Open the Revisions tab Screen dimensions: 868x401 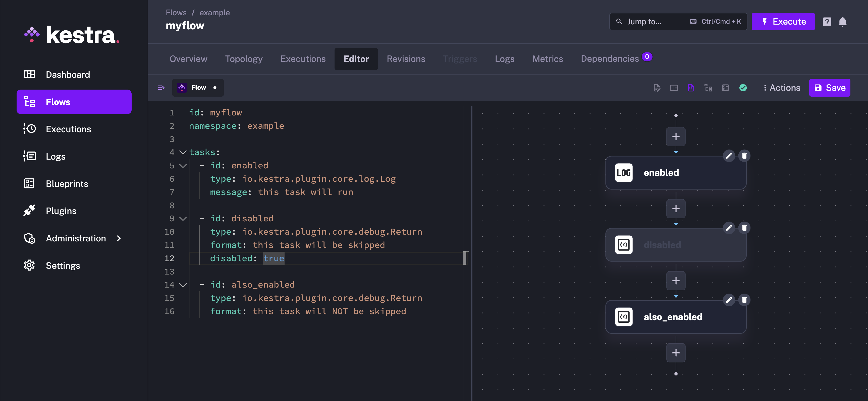(x=406, y=59)
